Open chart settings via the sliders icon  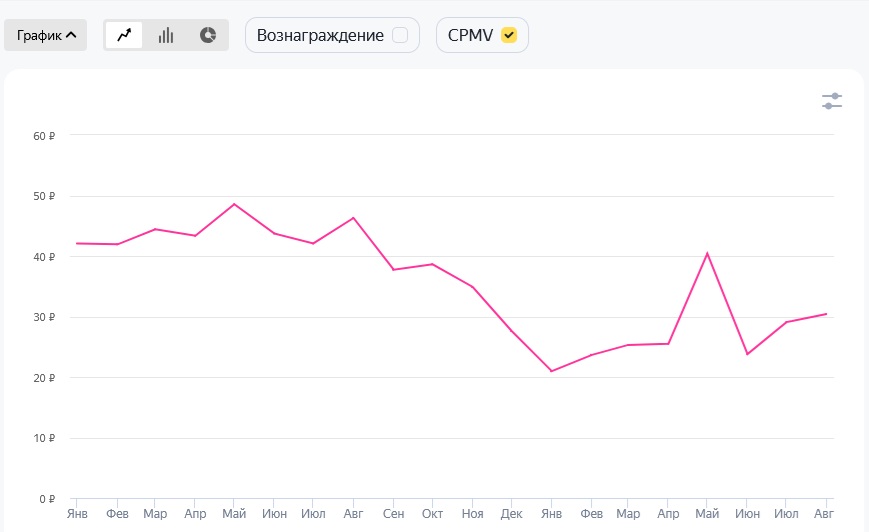point(832,101)
